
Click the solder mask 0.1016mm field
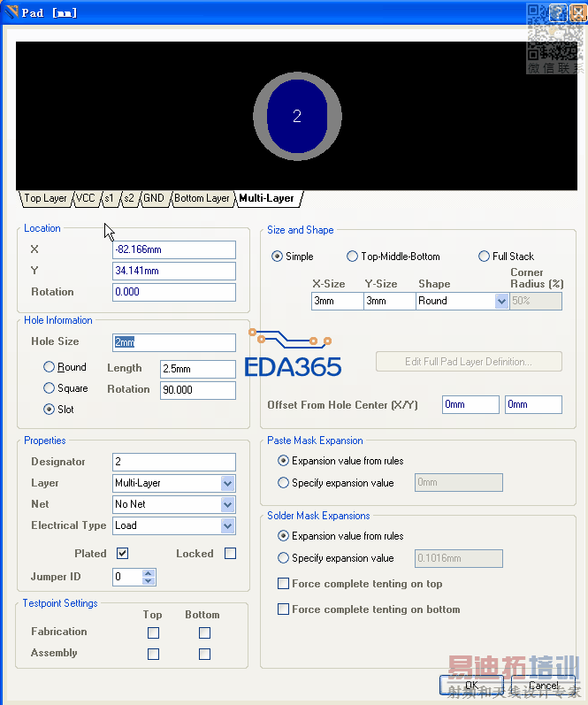(x=459, y=558)
